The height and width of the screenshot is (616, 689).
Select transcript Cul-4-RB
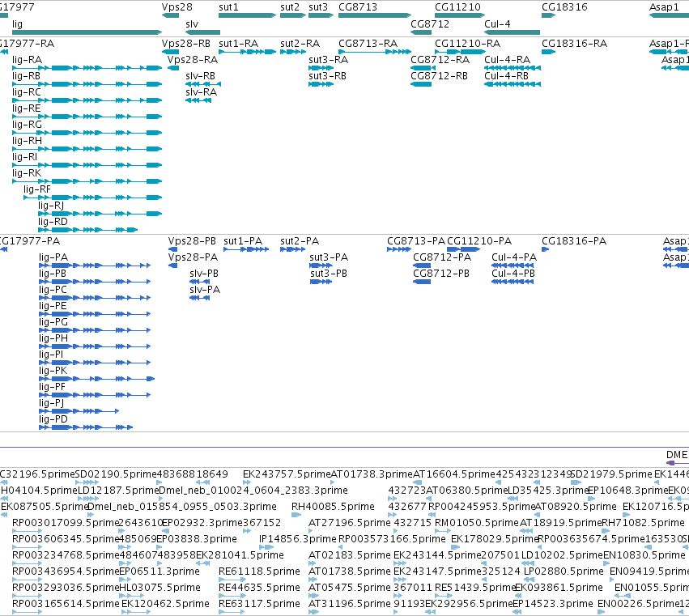click(x=512, y=84)
